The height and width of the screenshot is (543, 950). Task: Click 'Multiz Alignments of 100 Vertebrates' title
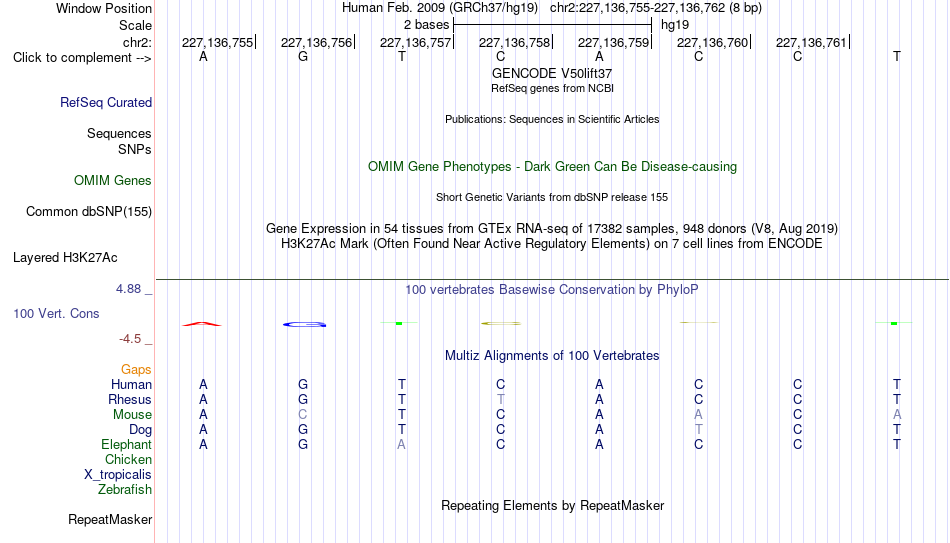tap(552, 356)
